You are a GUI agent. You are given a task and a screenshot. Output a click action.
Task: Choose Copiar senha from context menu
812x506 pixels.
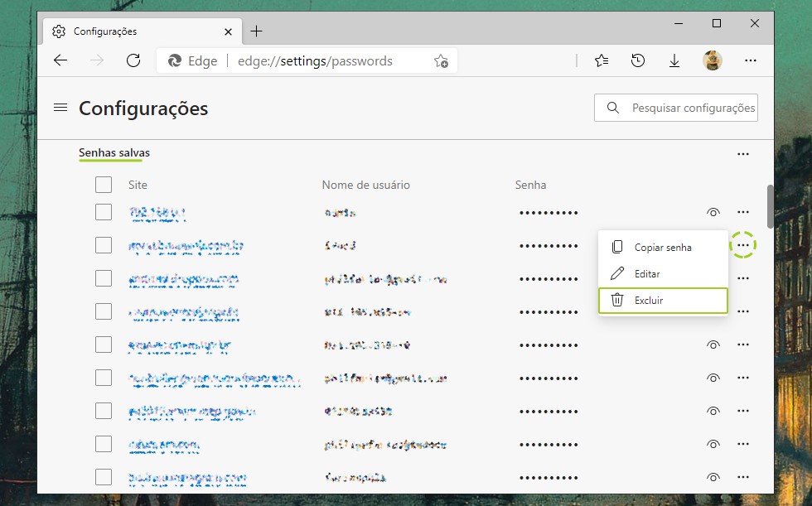[x=662, y=247]
